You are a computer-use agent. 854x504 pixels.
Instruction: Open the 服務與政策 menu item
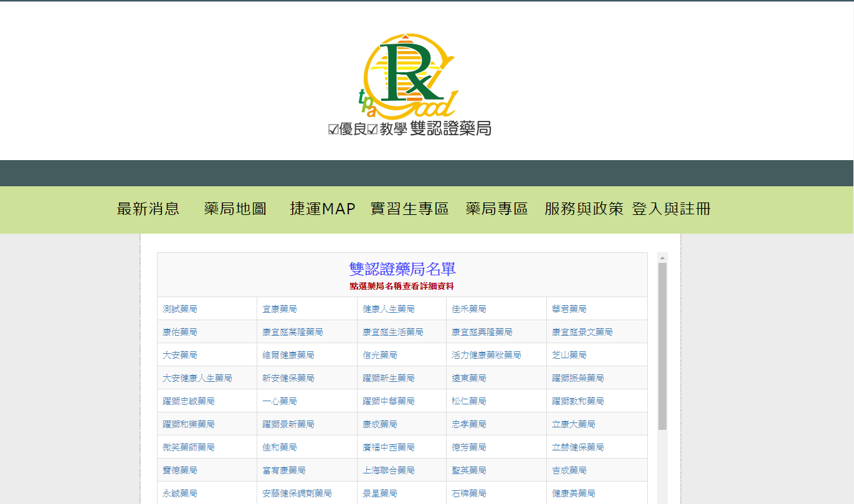tap(584, 209)
